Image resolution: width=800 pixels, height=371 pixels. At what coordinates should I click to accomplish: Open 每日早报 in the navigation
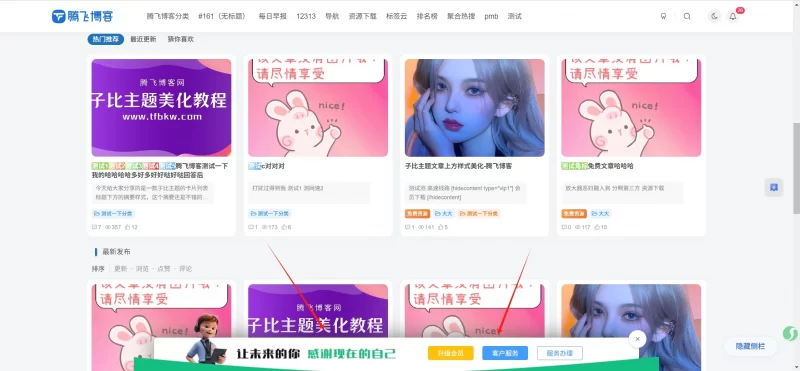pos(272,16)
